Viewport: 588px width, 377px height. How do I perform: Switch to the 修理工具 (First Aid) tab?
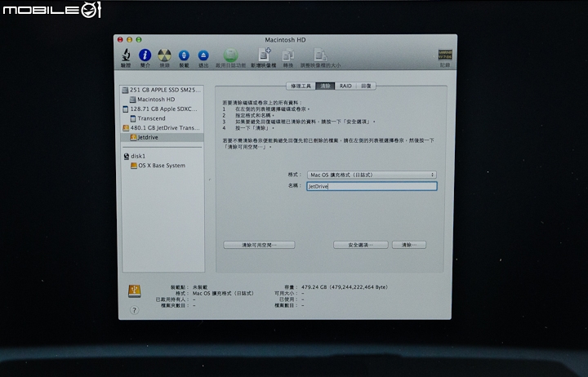pos(301,86)
